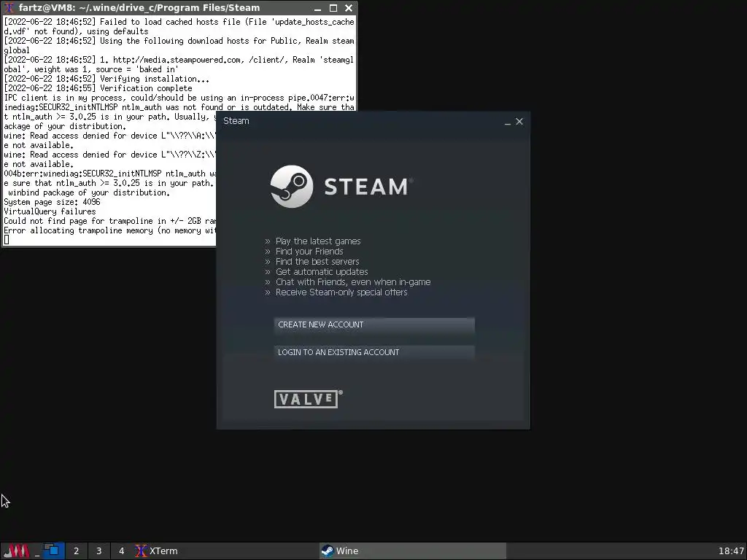This screenshot has width=747, height=560.
Task: Click the 'Steam' title text of dialog
Action: 236,121
